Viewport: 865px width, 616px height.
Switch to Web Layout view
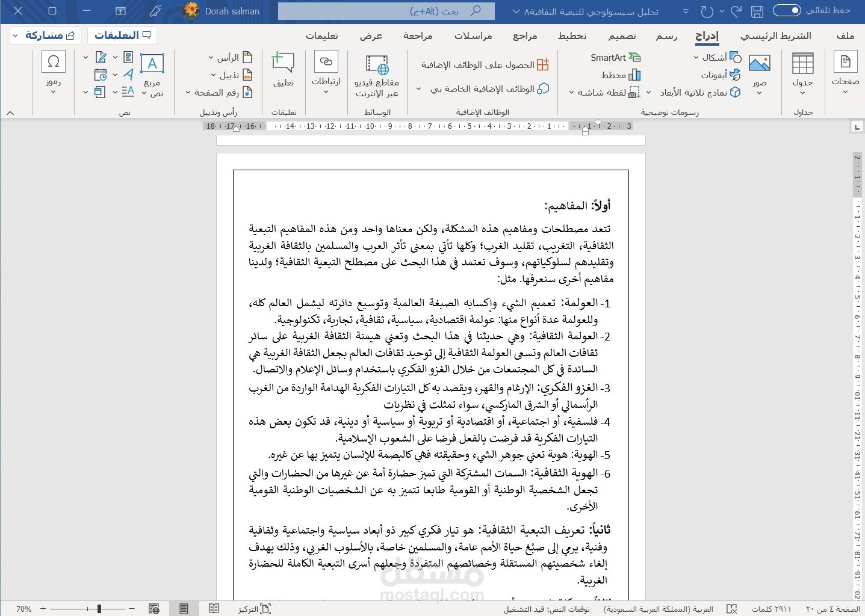pos(154,609)
